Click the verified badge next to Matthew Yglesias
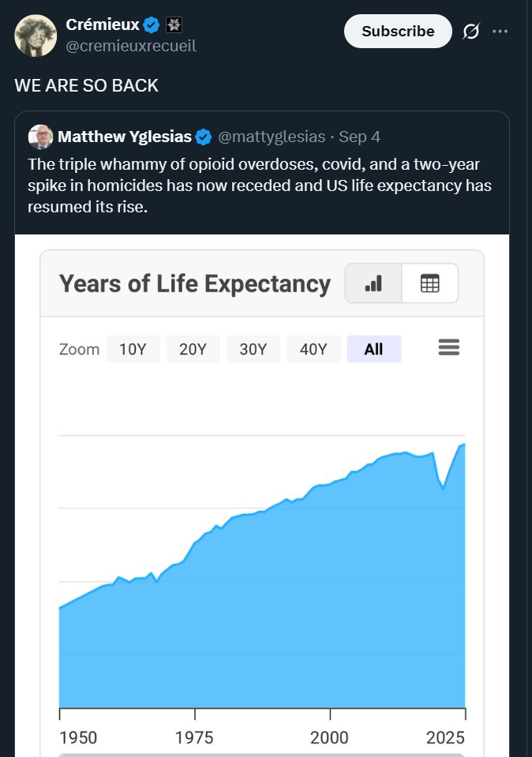 (204, 137)
